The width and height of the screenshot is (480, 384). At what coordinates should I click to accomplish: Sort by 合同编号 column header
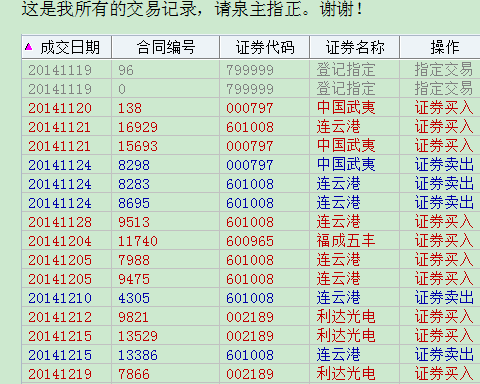coord(165,47)
